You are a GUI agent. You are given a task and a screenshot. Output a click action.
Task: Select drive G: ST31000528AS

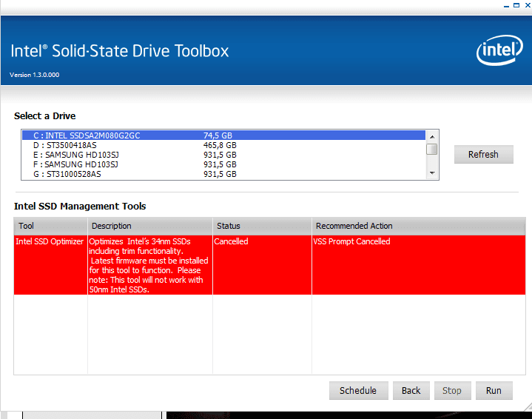223,174
